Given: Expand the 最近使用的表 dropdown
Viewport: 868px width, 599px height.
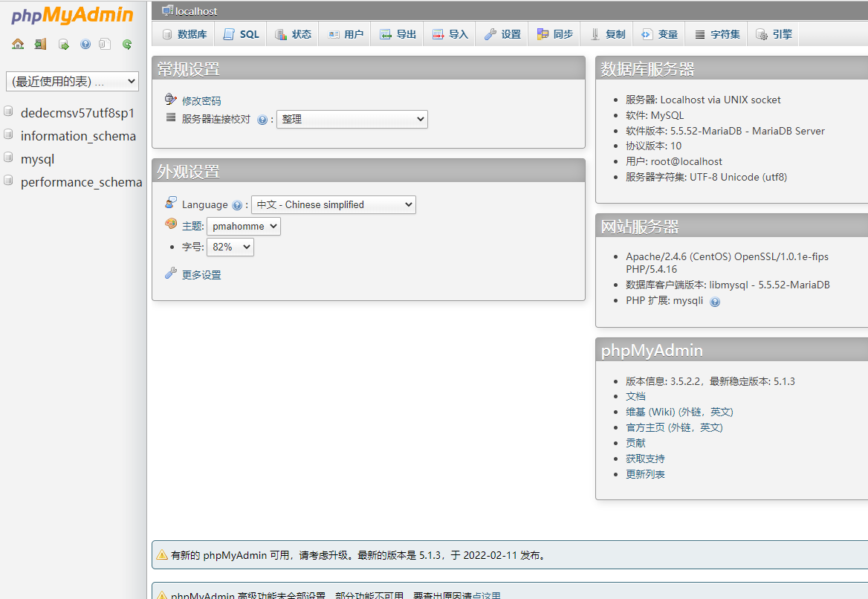Looking at the screenshot, I should pyautogui.click(x=72, y=82).
